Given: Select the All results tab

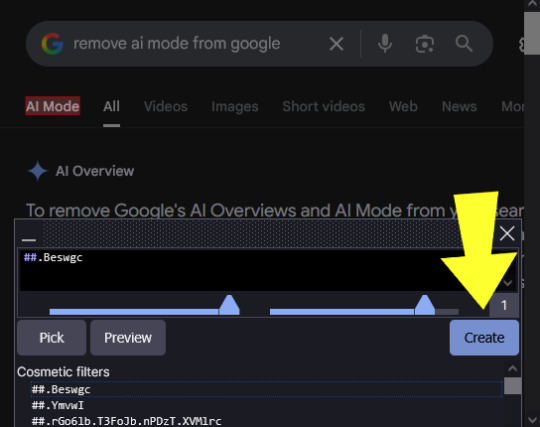Looking at the screenshot, I should coord(111,106).
